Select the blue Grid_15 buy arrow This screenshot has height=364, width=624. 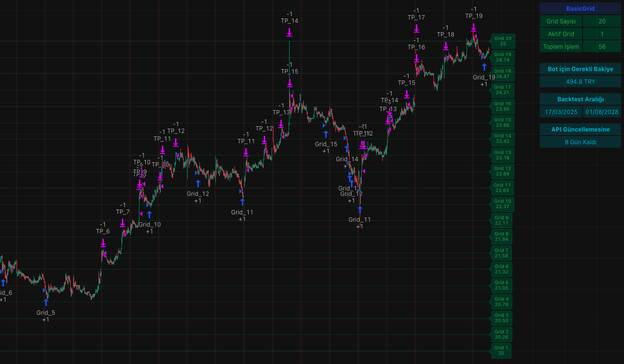click(x=326, y=134)
